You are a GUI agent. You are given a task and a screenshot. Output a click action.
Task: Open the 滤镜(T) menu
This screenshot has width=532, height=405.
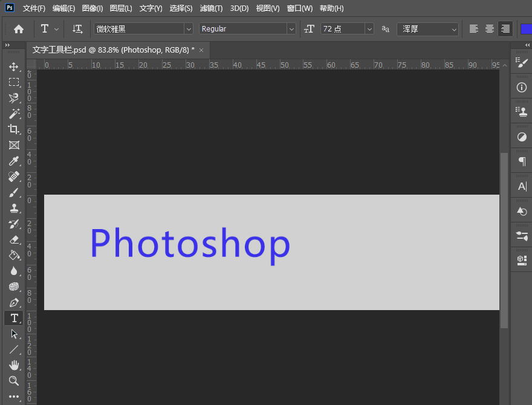coord(211,8)
